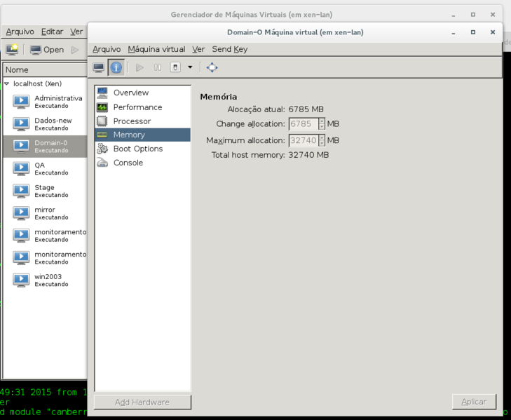This screenshot has width=511, height=420.
Task: Open the Ver menu in the Domain-0 window
Action: [x=198, y=49]
